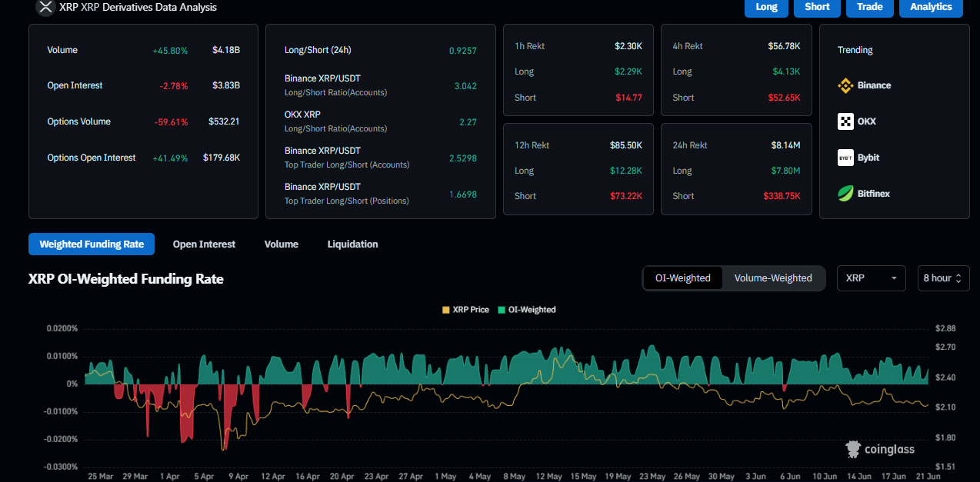Click the Open Interest value $3.83B

coord(226,85)
